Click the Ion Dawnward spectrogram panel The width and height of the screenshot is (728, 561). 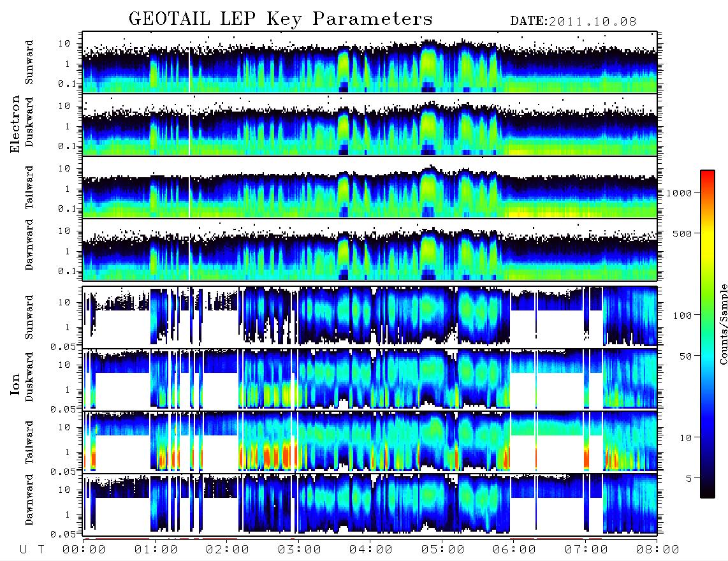(370, 504)
